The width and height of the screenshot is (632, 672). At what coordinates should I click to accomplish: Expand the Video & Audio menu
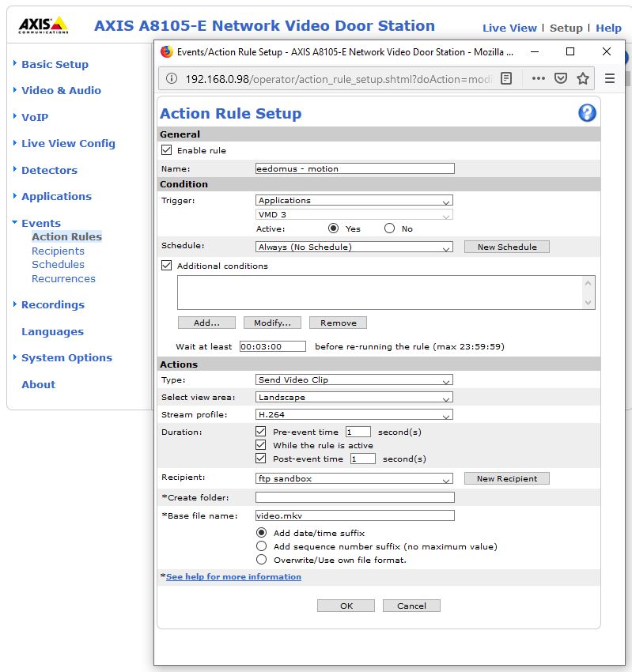[62, 90]
